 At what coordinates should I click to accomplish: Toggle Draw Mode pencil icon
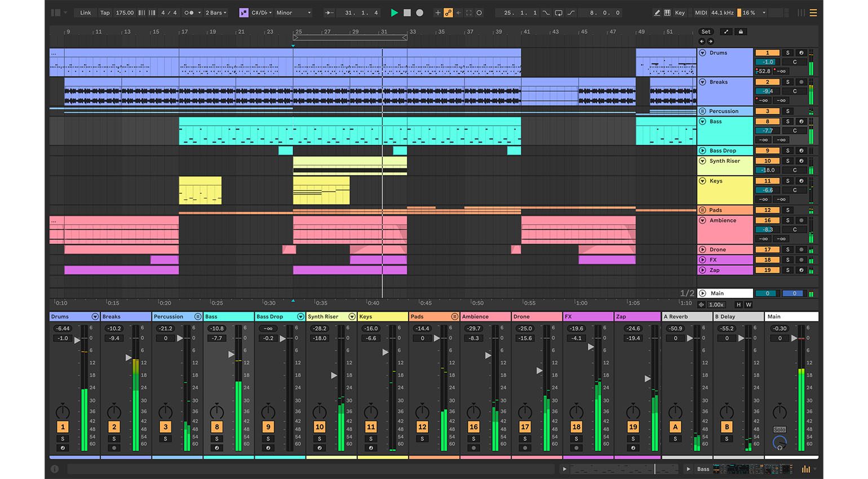click(657, 12)
